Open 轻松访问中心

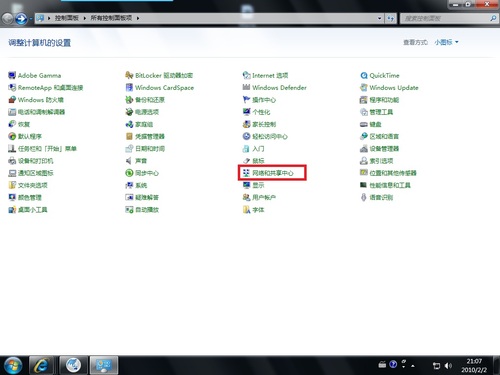tap(265, 136)
